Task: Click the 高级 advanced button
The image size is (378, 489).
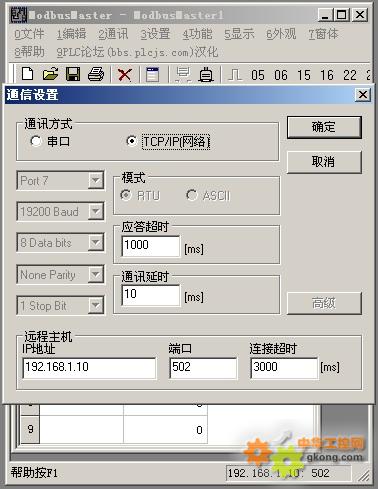Action: coord(324,303)
